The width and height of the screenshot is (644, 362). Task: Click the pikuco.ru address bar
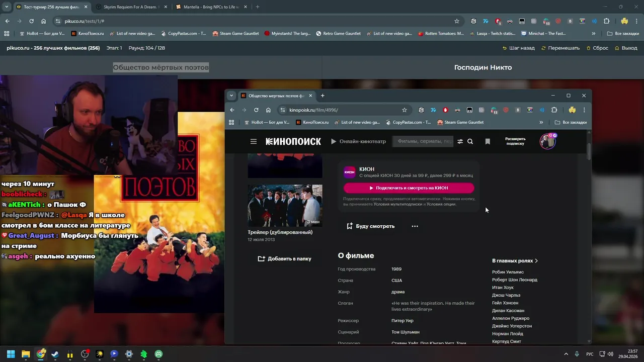(258, 21)
